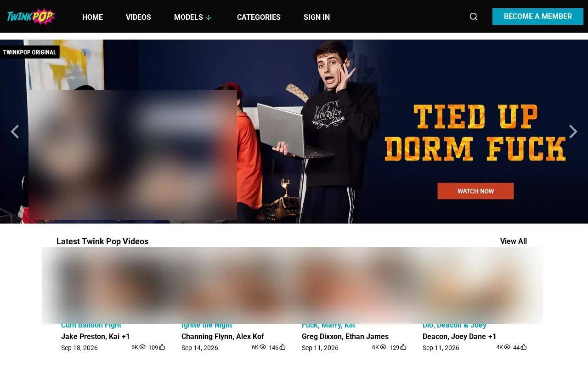Click the TwinkPop logo

31,17
